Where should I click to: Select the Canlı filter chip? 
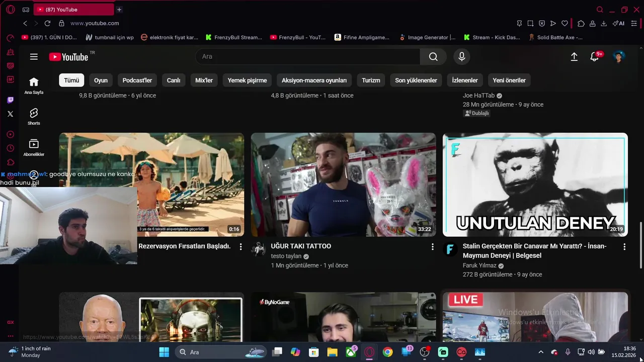174,80
